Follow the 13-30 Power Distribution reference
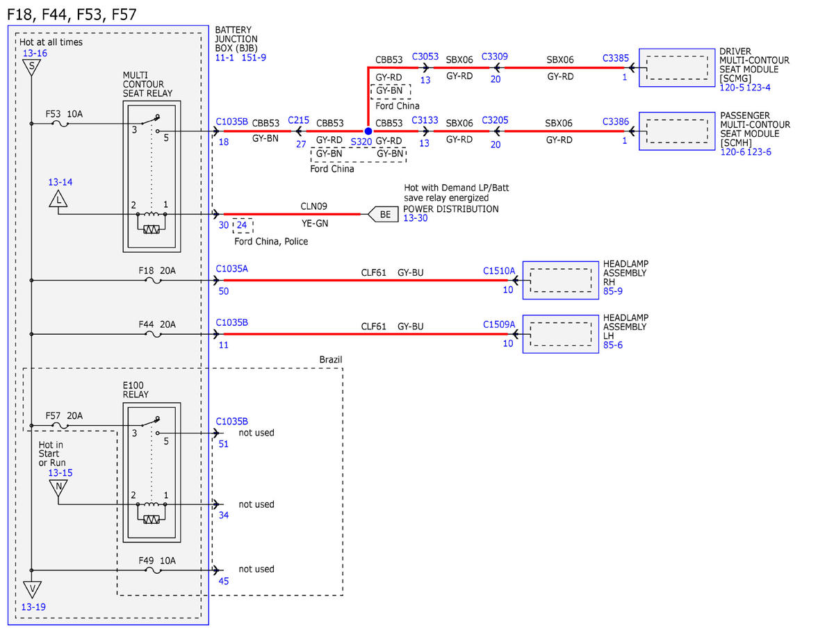 [x=416, y=218]
